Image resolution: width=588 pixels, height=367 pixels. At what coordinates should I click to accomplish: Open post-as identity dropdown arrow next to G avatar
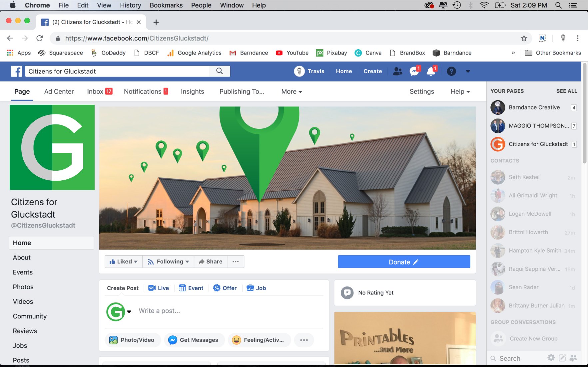129,311
